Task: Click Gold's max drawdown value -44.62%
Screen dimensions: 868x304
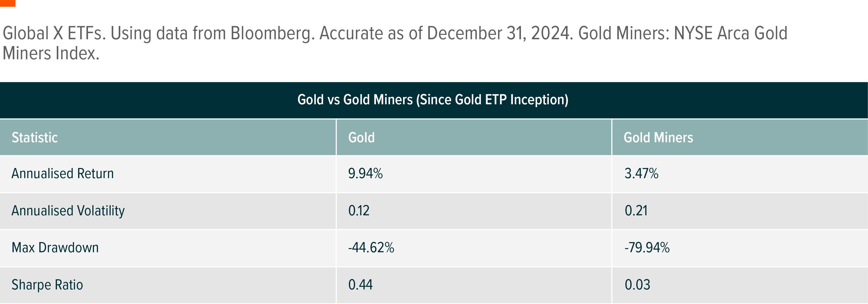Action: [x=371, y=248]
